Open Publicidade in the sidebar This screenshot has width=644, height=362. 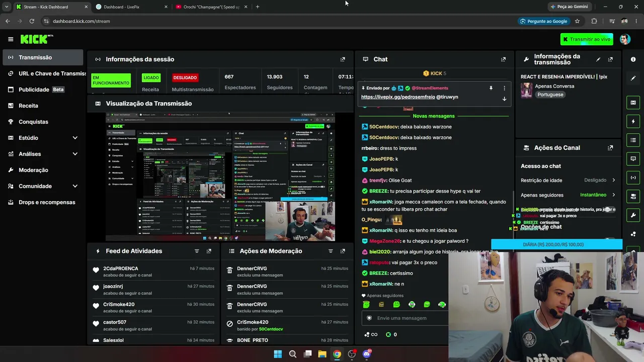coord(42,89)
